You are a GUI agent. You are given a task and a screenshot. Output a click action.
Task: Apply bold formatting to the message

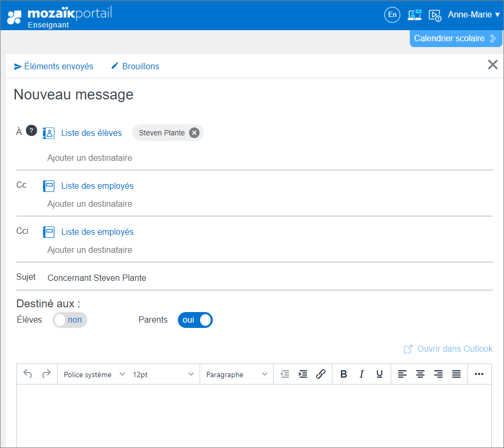click(344, 374)
